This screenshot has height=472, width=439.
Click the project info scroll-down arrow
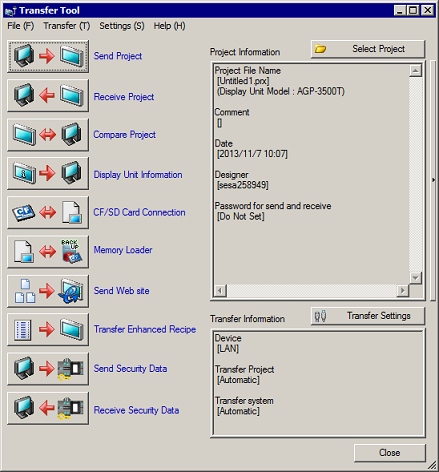(x=416, y=278)
